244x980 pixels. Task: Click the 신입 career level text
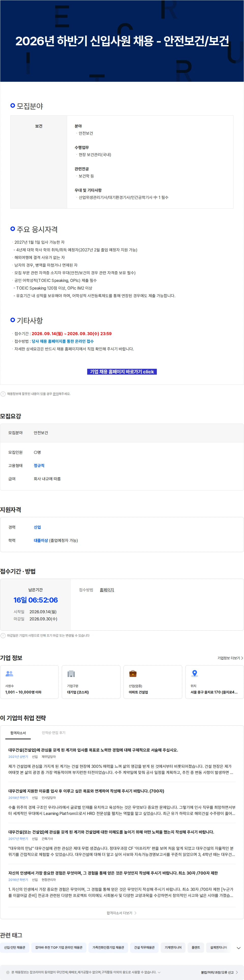point(37,527)
